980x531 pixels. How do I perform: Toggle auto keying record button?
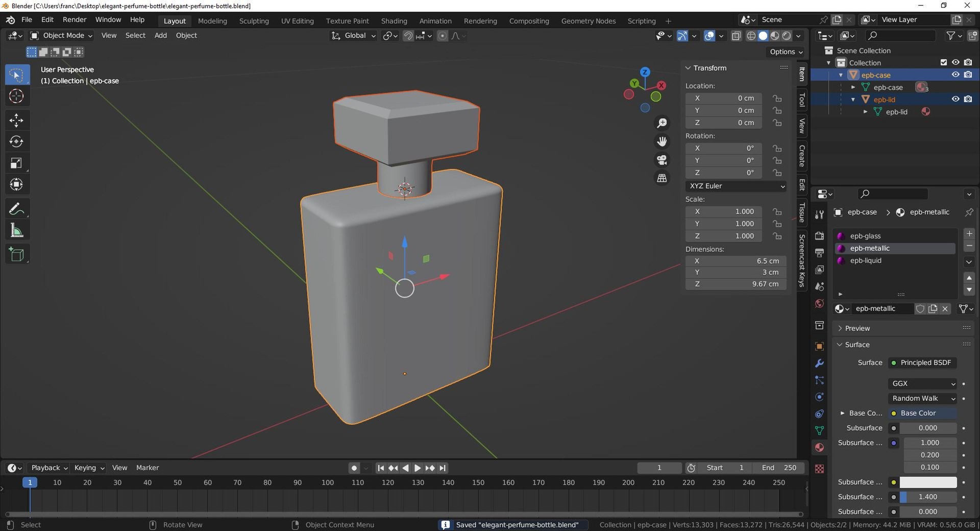(x=354, y=468)
